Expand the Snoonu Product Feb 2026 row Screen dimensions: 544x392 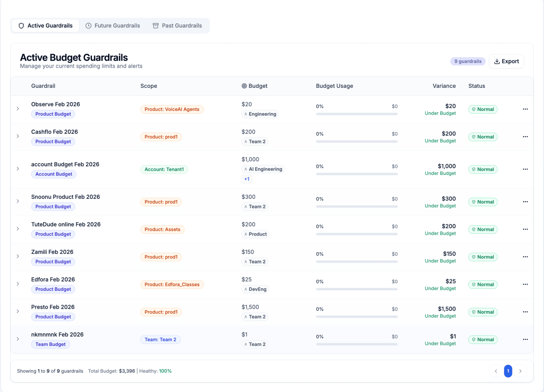tap(18, 201)
